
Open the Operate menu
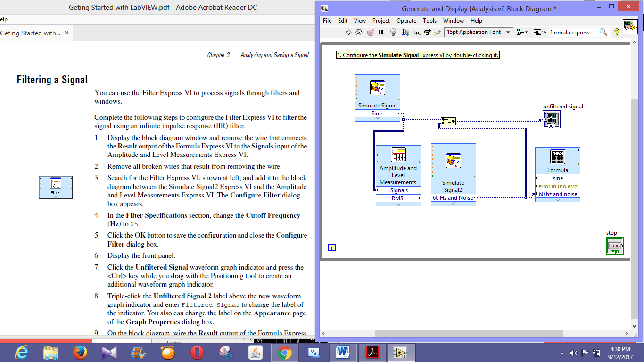click(406, 21)
